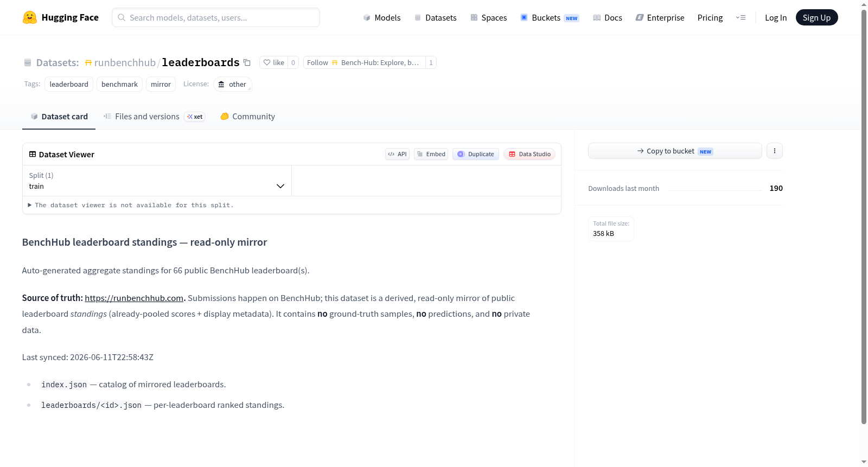This screenshot has height=467, width=868.
Task: Focus the search models input field
Action: click(216, 17)
